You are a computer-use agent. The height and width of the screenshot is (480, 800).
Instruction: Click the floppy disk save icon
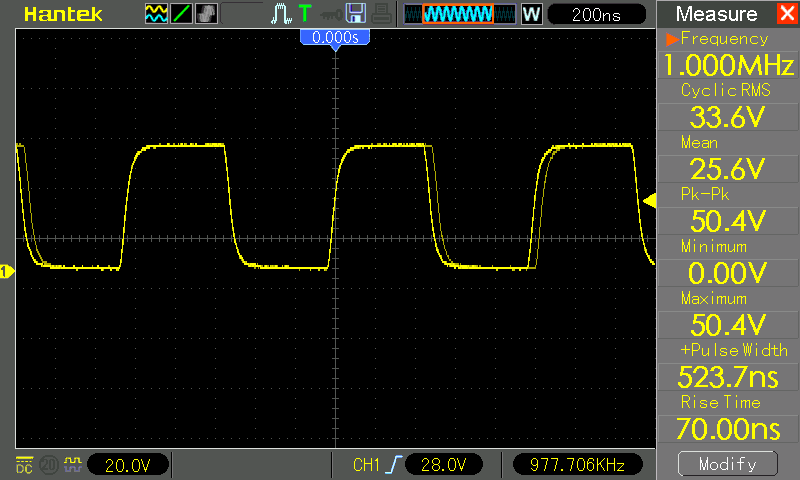[356, 13]
